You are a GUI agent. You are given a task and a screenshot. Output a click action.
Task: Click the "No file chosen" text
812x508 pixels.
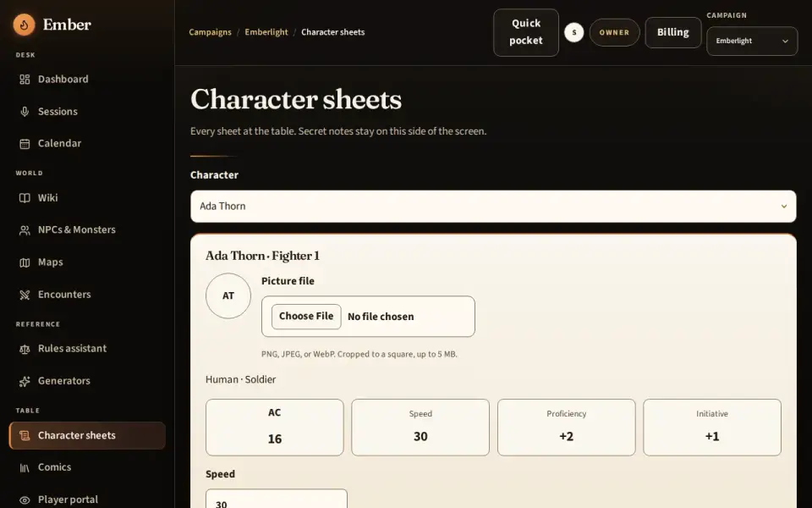[x=381, y=317]
